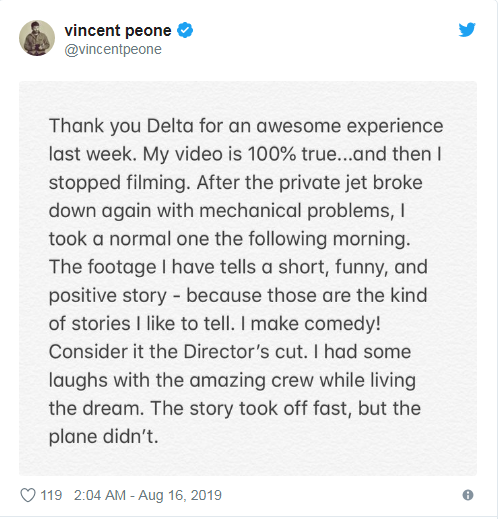Image resolution: width=501 pixels, height=519 pixels.
Task: Click the 'following morning' text
Action: [329, 239]
